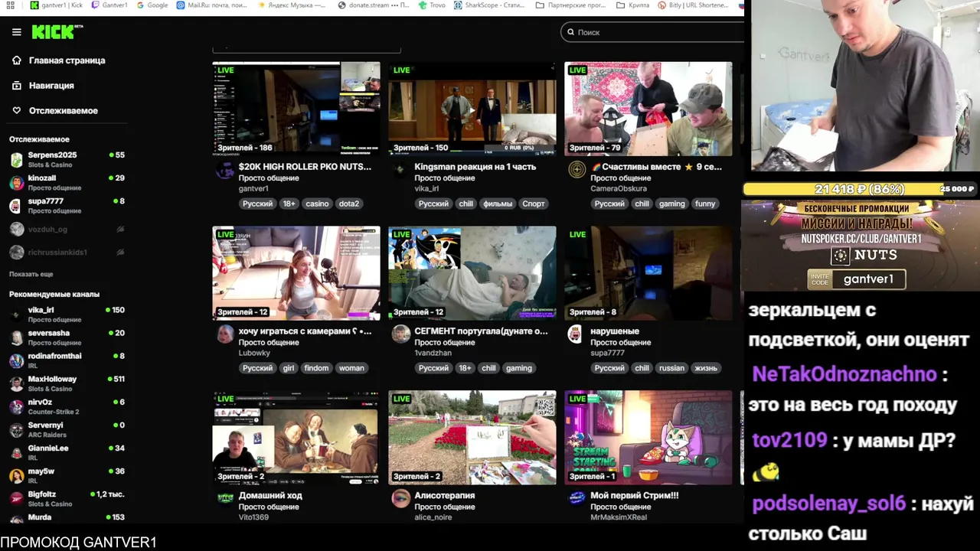Click the casino tag under gantver1 stream

point(317,204)
